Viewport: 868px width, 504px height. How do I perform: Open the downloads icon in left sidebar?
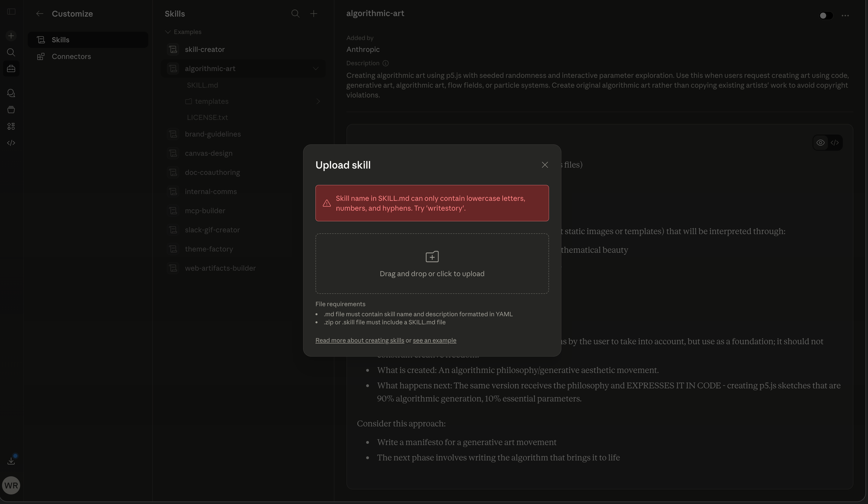[11, 461]
